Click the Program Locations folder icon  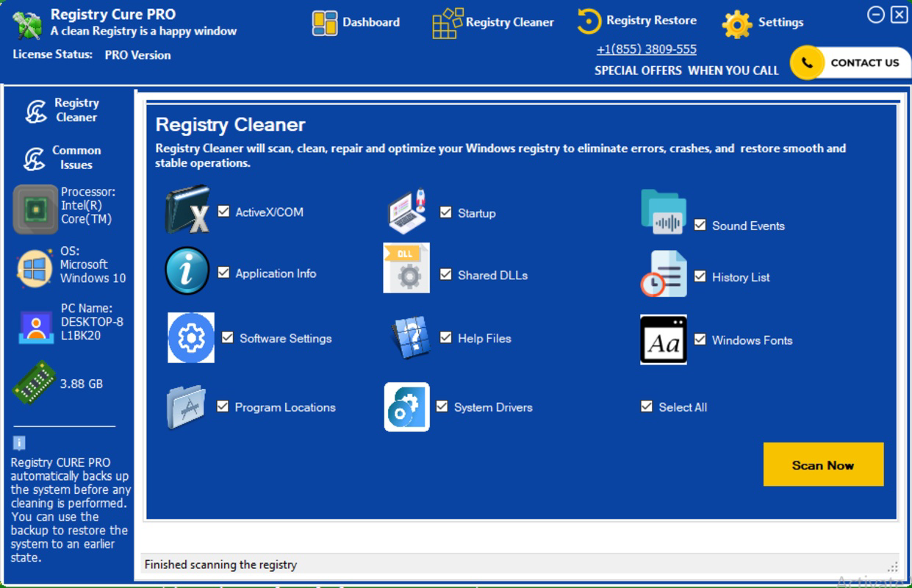pyautogui.click(x=187, y=406)
